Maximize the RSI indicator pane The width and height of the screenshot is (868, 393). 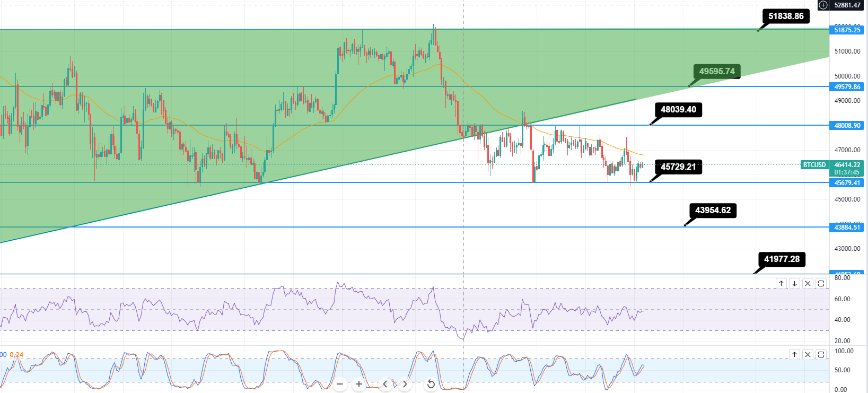click(821, 284)
